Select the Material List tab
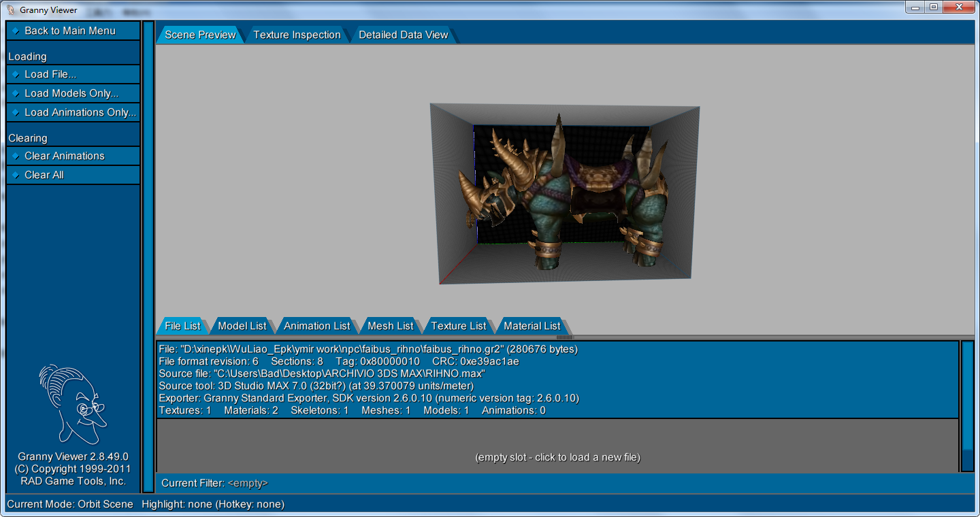Viewport: 980px width, 517px height. pyautogui.click(x=532, y=326)
